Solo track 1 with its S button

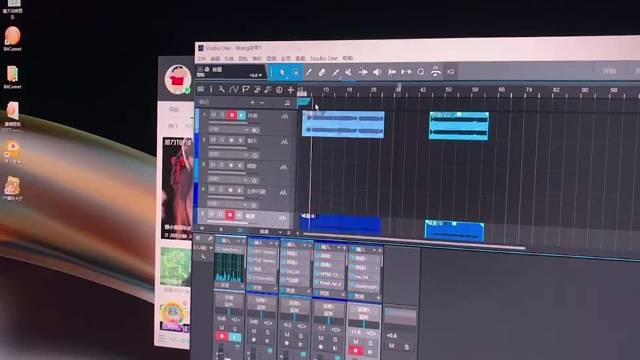(x=222, y=115)
